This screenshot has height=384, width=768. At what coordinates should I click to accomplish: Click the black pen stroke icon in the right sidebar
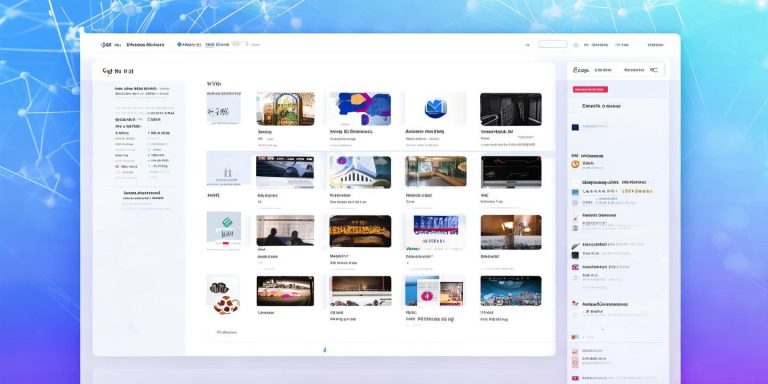[x=576, y=246]
